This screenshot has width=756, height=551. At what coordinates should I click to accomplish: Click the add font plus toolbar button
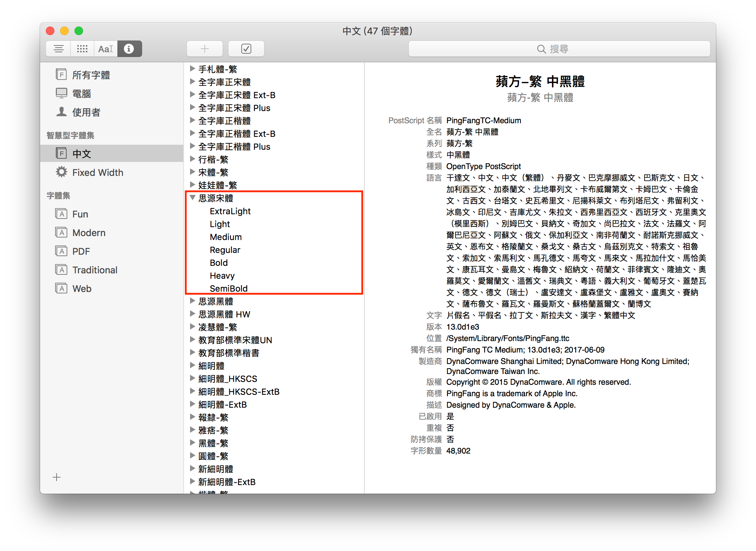[x=205, y=49]
